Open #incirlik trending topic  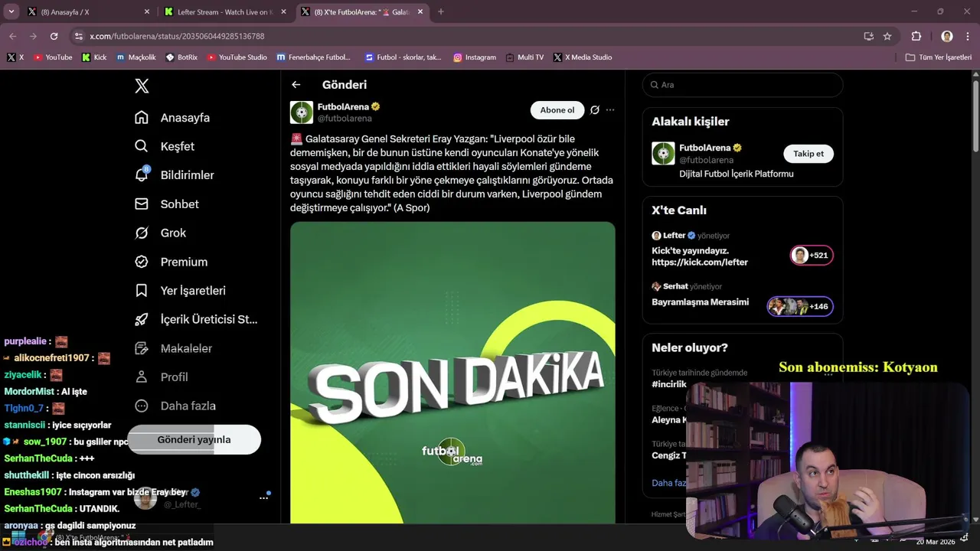click(x=668, y=384)
